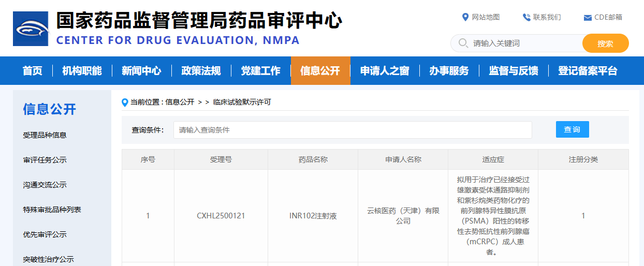The image size is (644, 266).
Task: Click acceptance number CXHL2500121
Action: (221, 216)
